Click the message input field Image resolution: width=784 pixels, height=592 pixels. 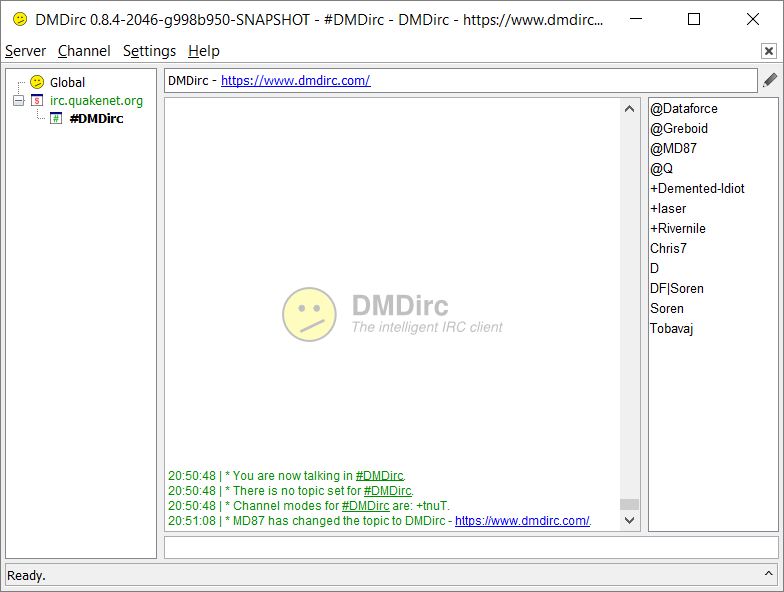(470, 547)
